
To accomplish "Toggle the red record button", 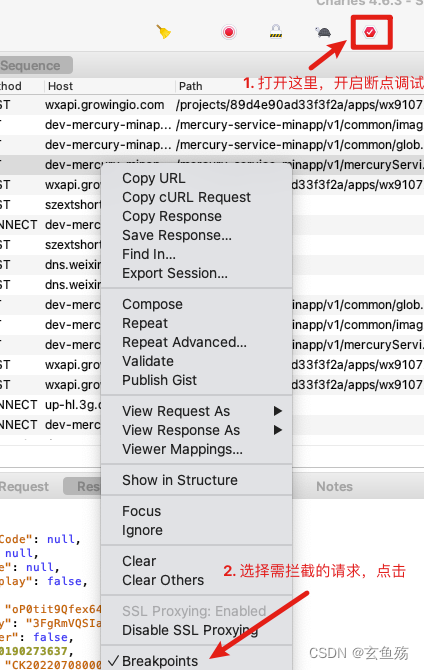I will (229, 32).
